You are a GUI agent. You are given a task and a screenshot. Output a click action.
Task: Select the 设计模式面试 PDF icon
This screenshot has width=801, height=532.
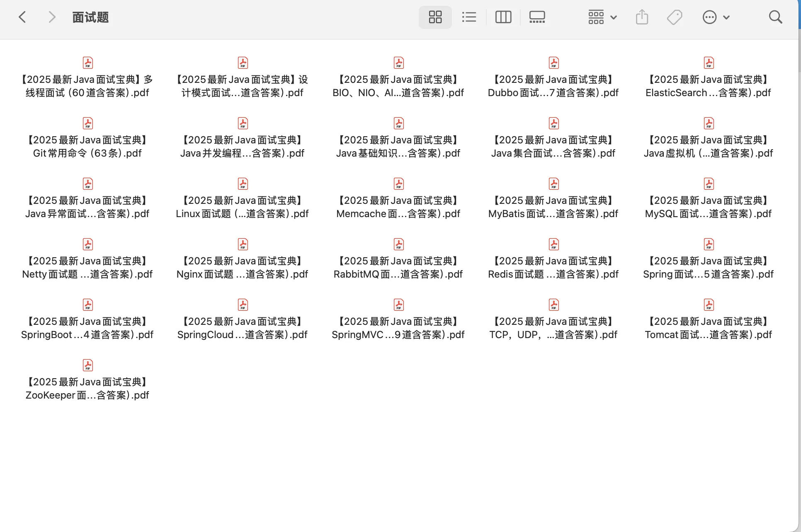pos(243,63)
